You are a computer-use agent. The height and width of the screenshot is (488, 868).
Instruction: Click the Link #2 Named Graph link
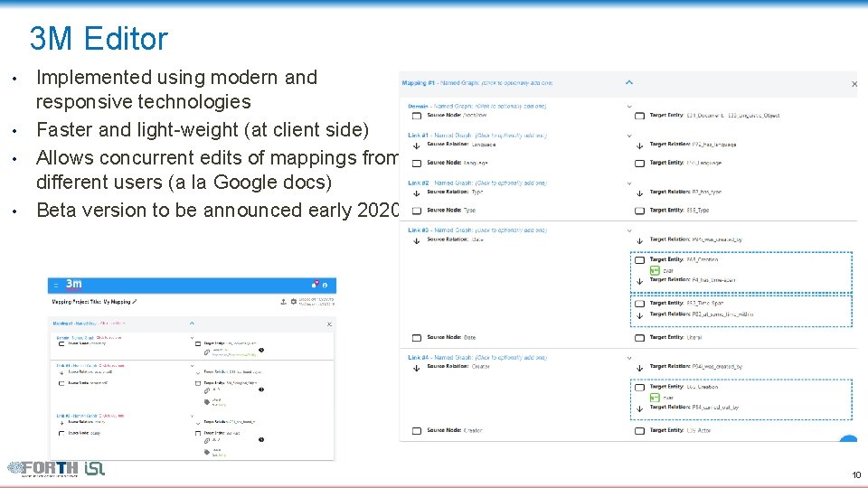pyautogui.click(x=477, y=183)
